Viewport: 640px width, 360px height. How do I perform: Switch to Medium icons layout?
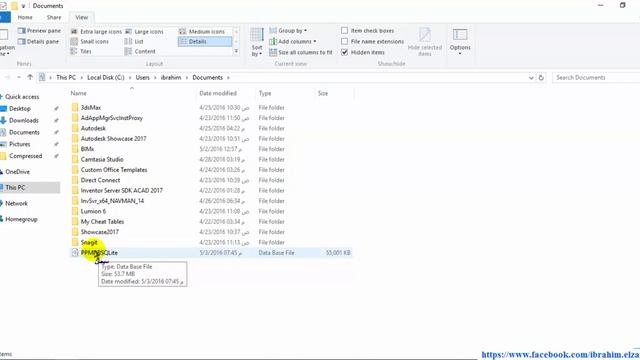tap(202, 31)
